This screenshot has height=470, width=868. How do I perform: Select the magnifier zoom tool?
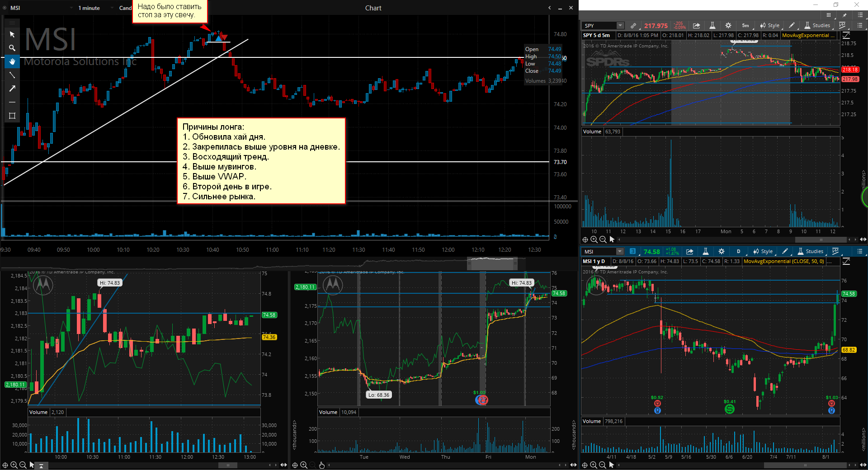pyautogui.click(x=12, y=48)
